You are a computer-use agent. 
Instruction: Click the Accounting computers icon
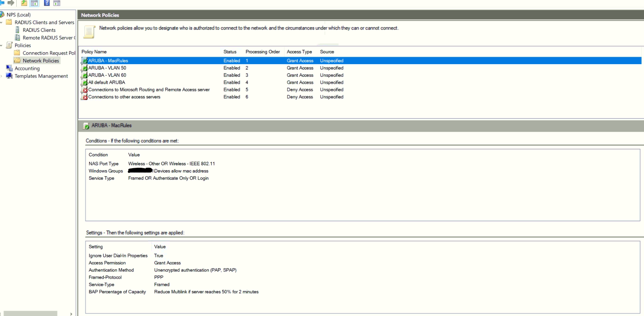(9, 68)
